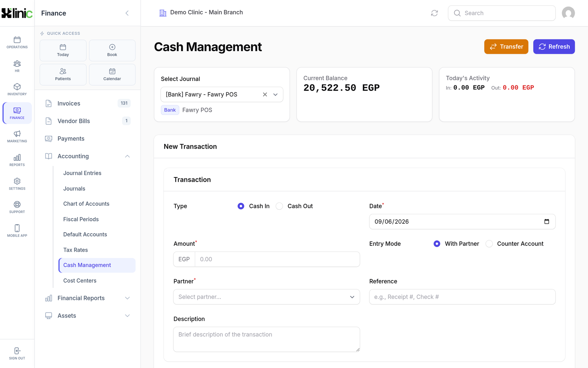Open Patients quick access shortcut

click(63, 74)
